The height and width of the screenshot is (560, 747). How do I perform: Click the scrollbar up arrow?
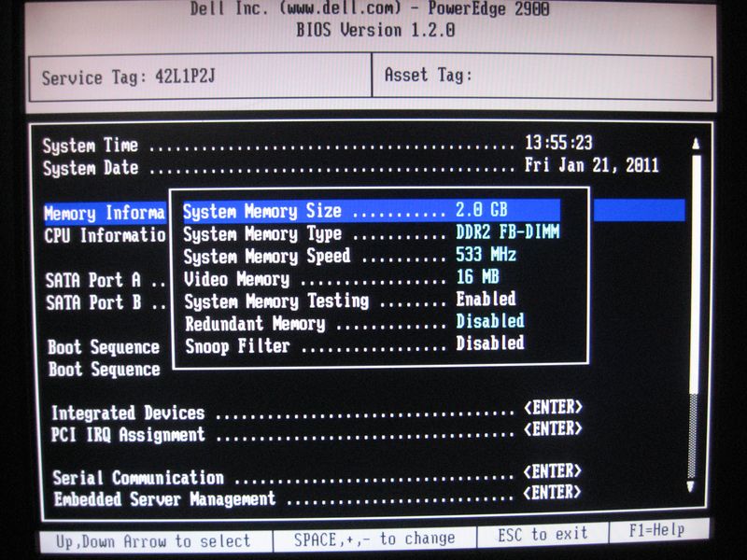coord(696,144)
